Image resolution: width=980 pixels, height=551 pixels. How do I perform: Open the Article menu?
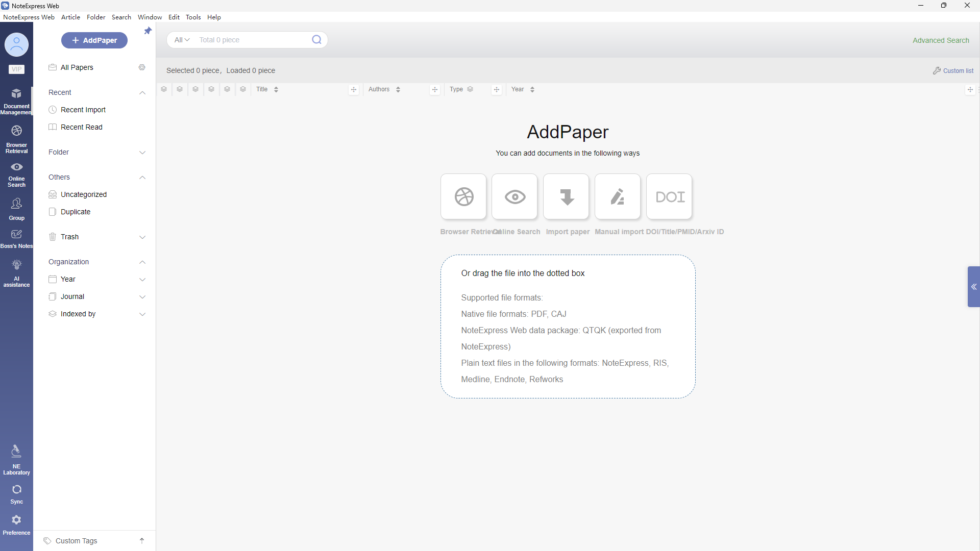pos(70,17)
